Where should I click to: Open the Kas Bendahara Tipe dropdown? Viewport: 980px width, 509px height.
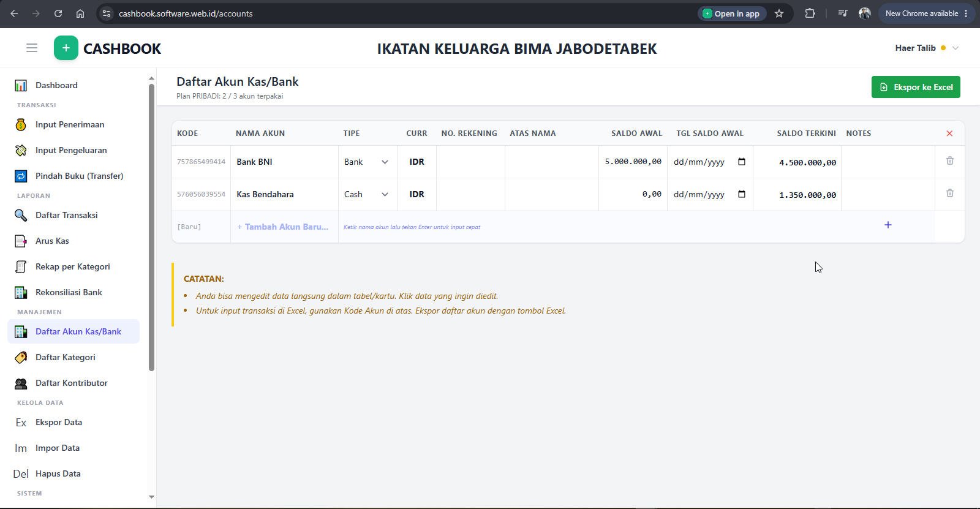[366, 194]
